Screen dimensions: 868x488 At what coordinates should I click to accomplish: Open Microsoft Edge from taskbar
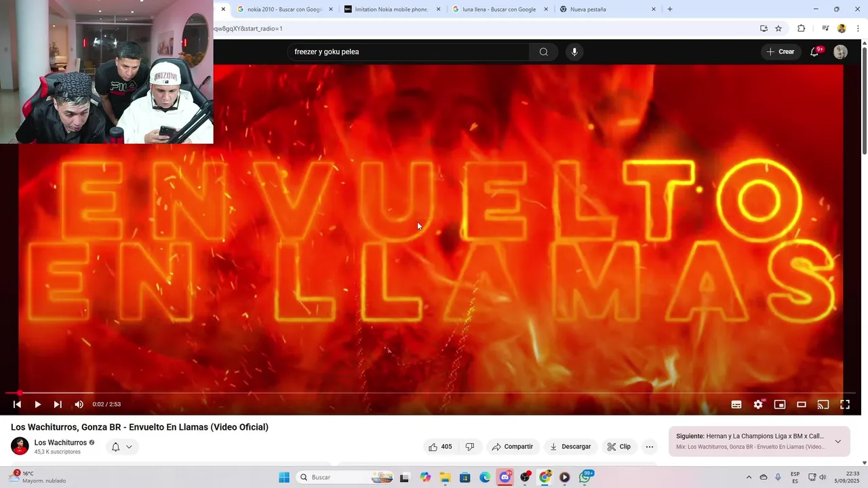click(485, 477)
